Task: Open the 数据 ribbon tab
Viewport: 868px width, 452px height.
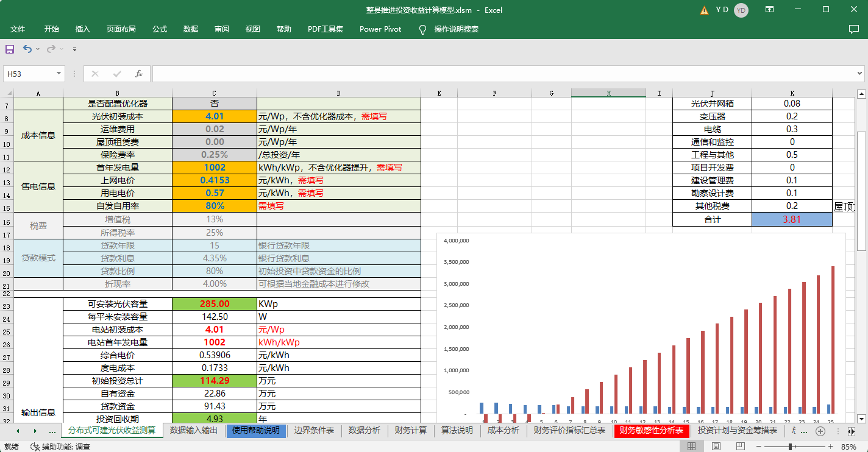Action: [x=191, y=29]
